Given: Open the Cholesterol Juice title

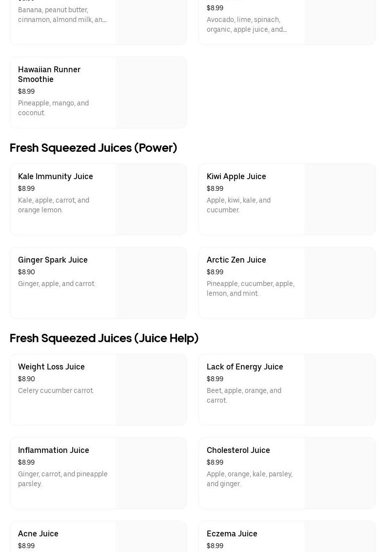Looking at the screenshot, I should pyautogui.click(x=238, y=450).
